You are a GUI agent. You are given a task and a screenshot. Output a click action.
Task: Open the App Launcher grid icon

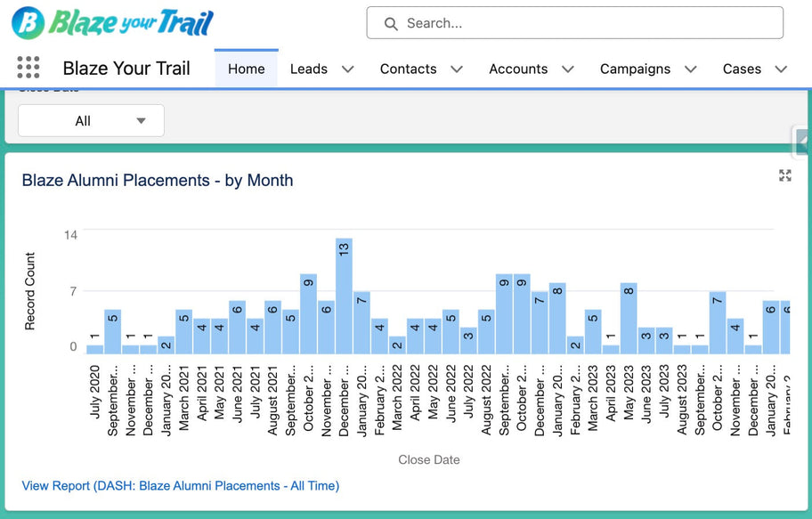tap(28, 69)
